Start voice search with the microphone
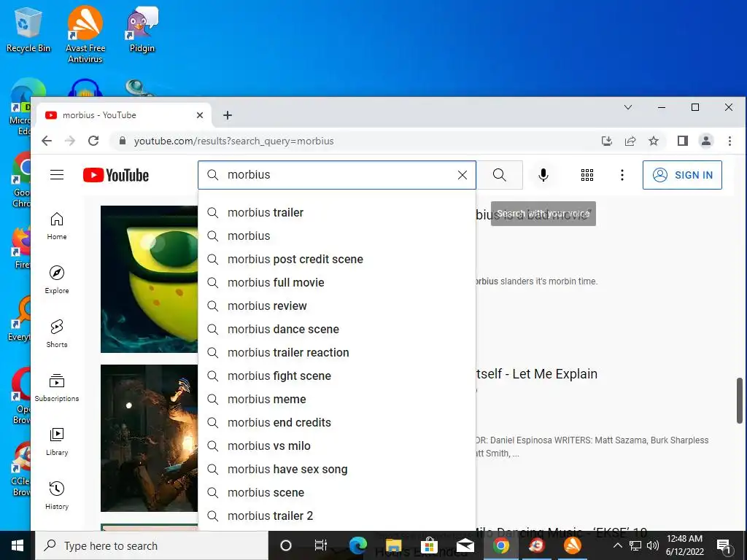The width and height of the screenshot is (747, 560). tap(543, 175)
